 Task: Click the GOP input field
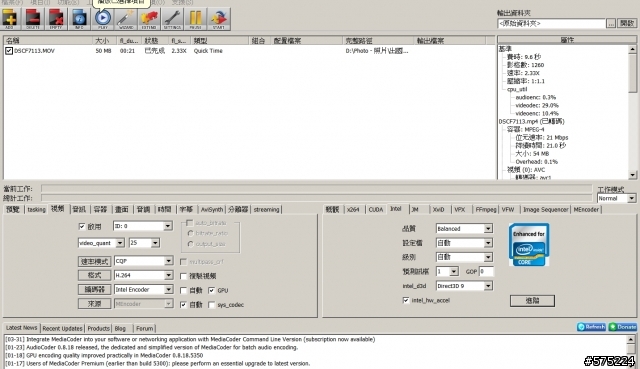click(x=486, y=271)
